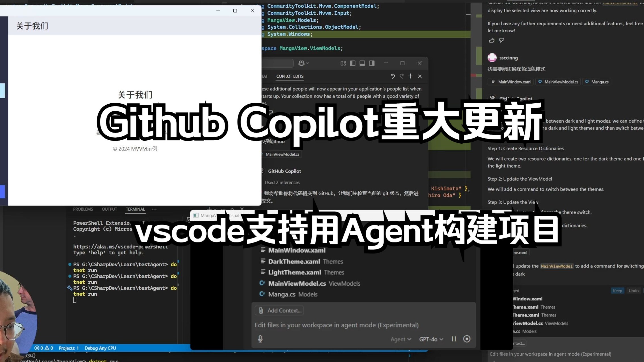Open the GPT-4o model picker
Screen dimensions: 644x362
point(431,339)
